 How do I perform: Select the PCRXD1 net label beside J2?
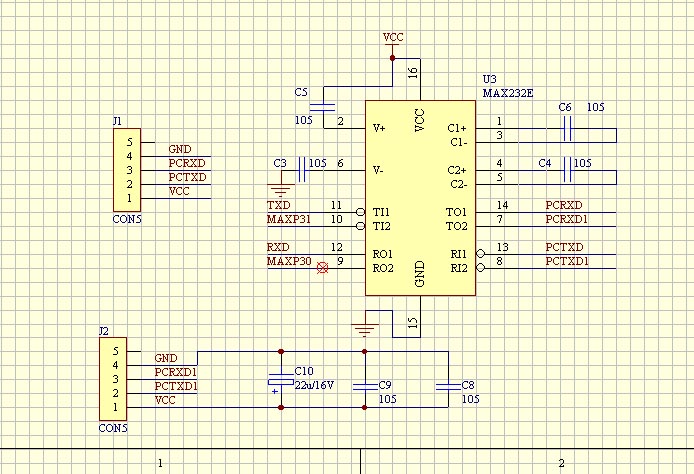(x=176, y=372)
